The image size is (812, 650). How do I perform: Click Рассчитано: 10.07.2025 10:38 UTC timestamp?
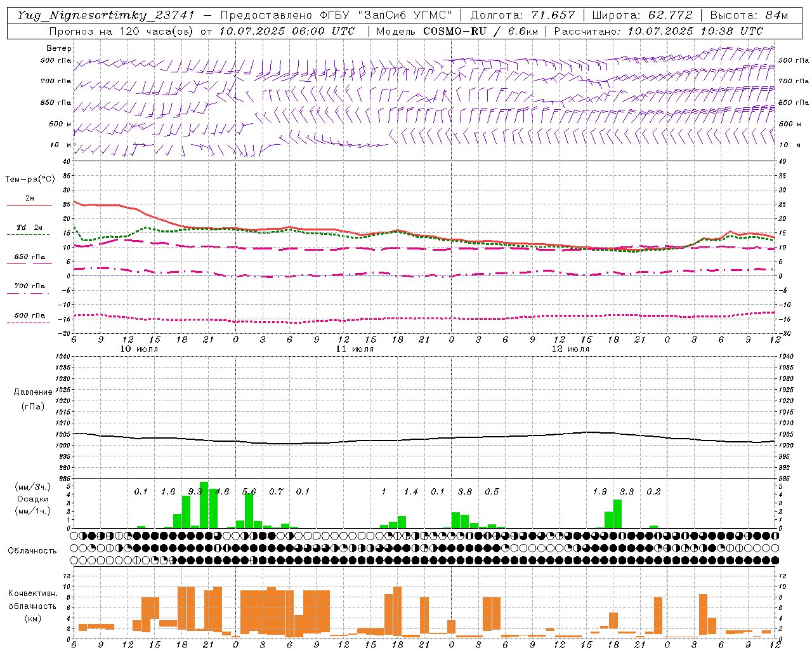[x=658, y=31]
